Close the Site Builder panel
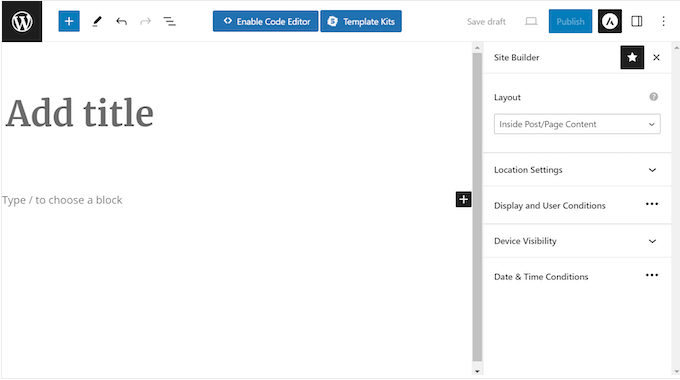The image size is (680, 380). [x=656, y=57]
